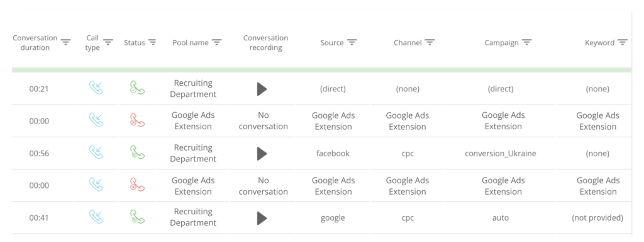Image resolution: width=644 pixels, height=242 pixels.
Task: Click the facebook source cell
Action: (333, 154)
